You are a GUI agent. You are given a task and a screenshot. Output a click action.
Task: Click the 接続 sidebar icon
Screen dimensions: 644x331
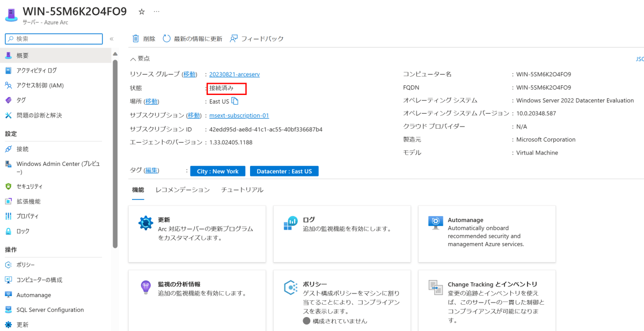(8, 149)
